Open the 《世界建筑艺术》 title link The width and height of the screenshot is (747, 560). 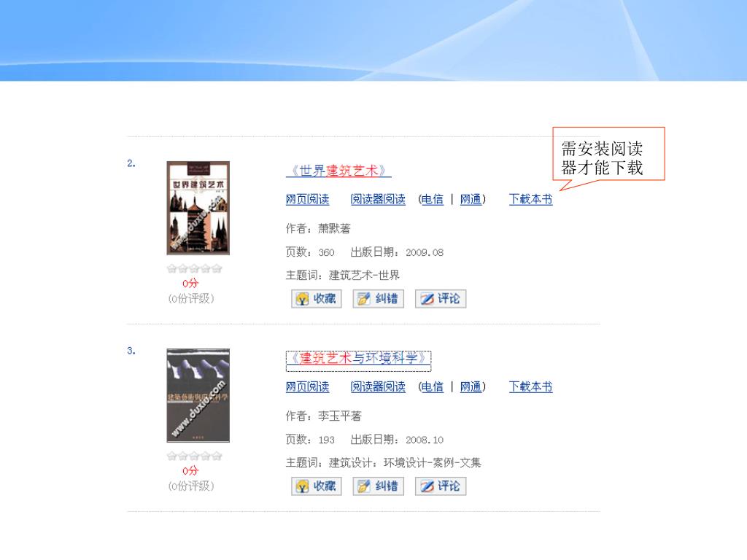pyautogui.click(x=338, y=171)
